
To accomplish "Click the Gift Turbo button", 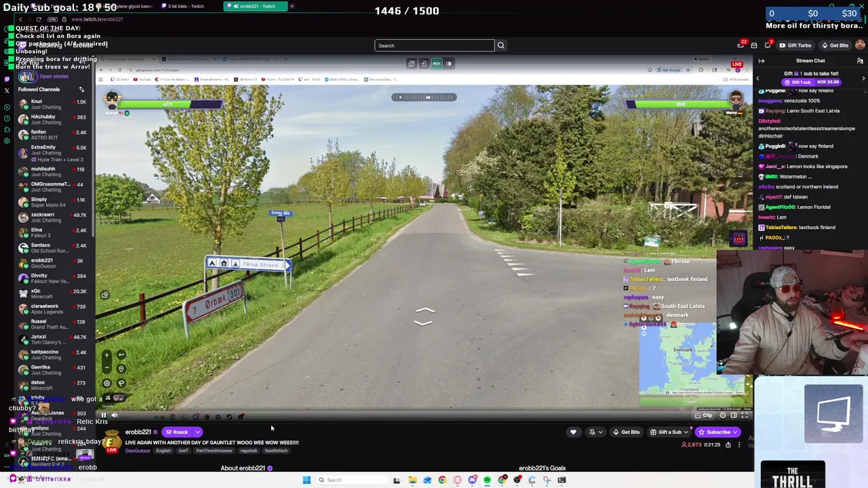I will 795,45.
